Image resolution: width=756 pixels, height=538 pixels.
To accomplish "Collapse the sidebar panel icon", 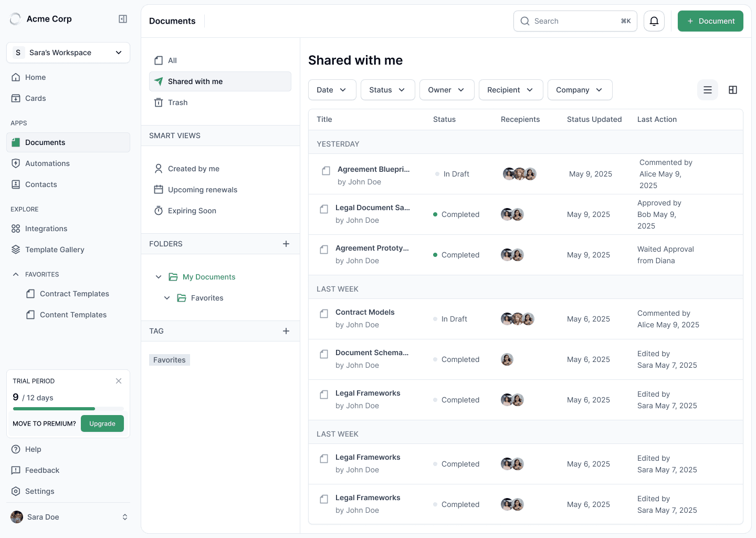I will point(123,19).
